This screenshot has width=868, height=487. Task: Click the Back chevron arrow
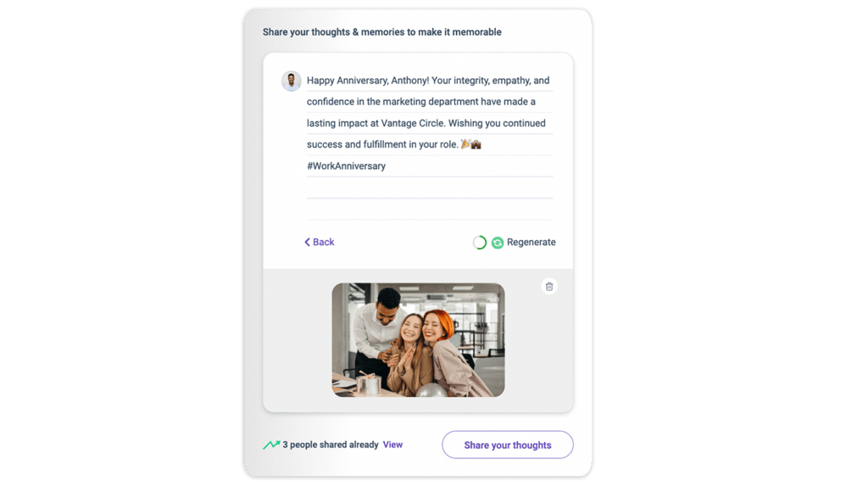tap(307, 242)
